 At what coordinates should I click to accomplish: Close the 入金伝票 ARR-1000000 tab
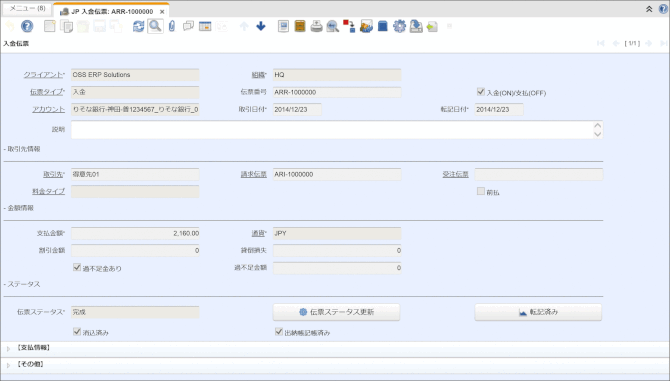pos(162,12)
